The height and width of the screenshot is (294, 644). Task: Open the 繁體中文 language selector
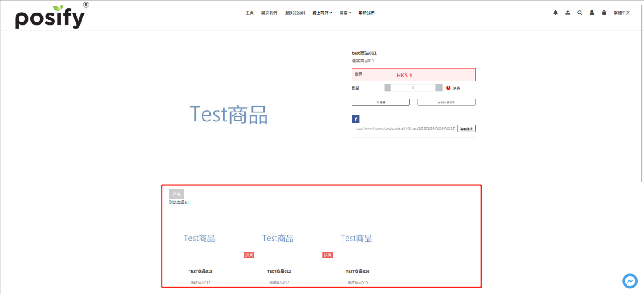point(622,13)
